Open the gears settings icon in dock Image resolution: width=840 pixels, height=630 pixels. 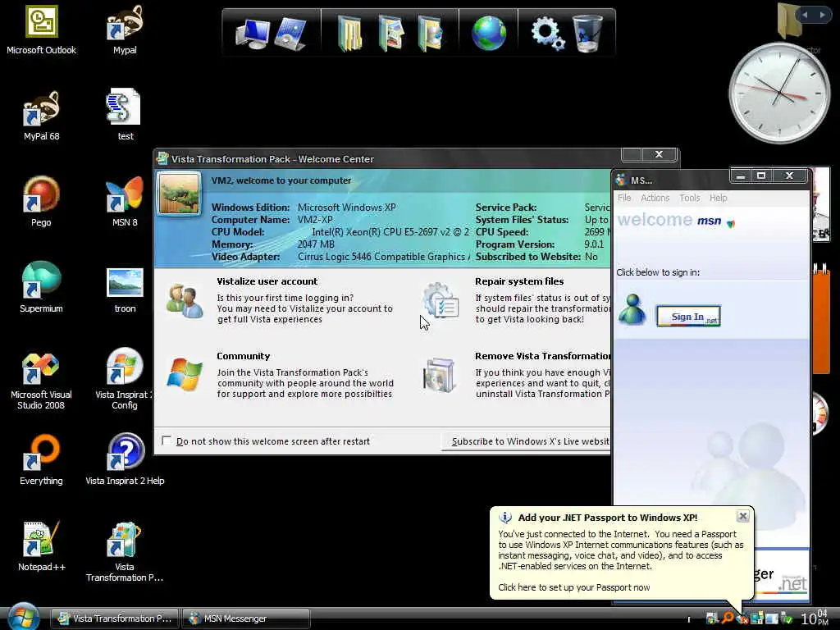[x=547, y=33]
